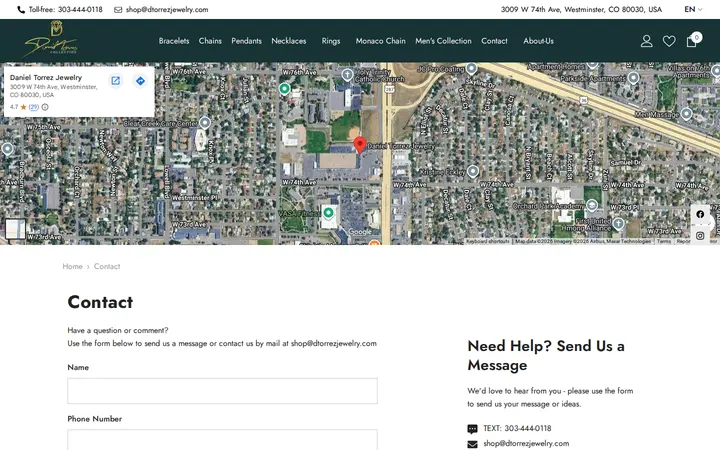Click the VASA Fitness green map marker
The height and width of the screenshot is (450, 720).
[x=328, y=213]
